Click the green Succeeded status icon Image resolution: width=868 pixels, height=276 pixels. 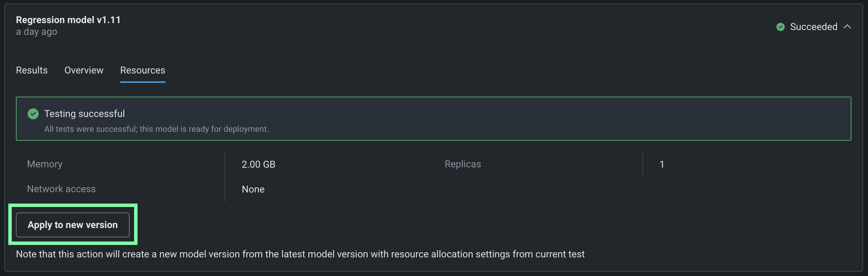780,27
